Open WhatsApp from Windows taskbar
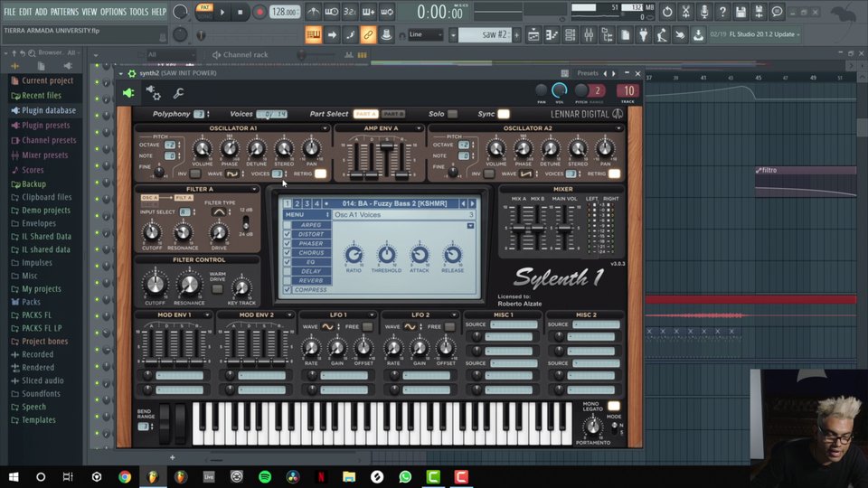This screenshot has height=488, width=868. tap(405, 476)
